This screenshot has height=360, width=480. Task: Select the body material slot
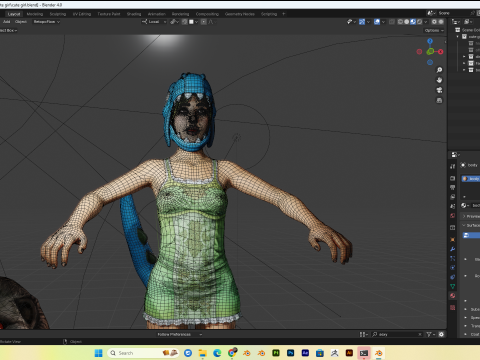pos(471,179)
